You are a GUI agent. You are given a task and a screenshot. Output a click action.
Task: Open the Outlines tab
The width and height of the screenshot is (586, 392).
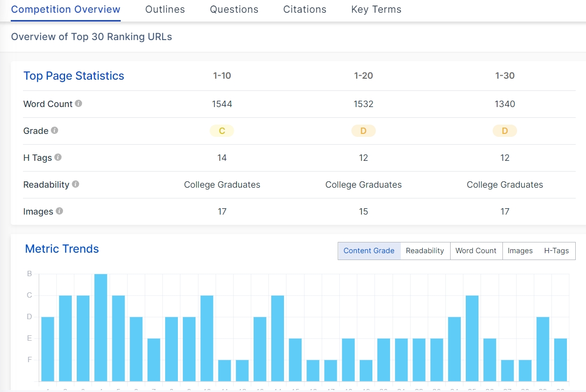(x=165, y=9)
